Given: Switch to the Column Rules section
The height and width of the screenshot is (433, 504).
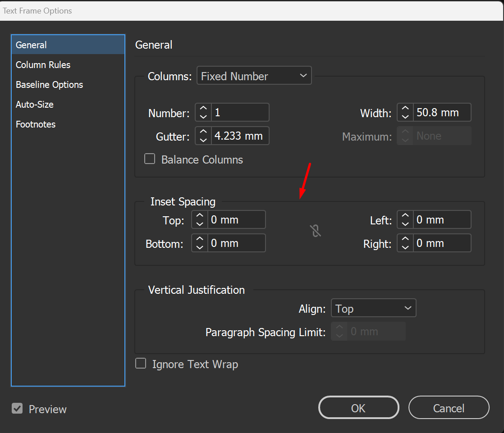Looking at the screenshot, I should [x=43, y=65].
